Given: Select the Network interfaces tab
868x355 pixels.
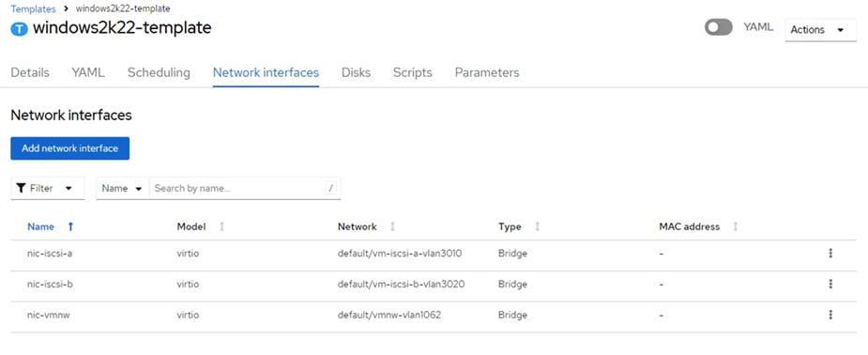Looking at the screenshot, I should (266, 72).
